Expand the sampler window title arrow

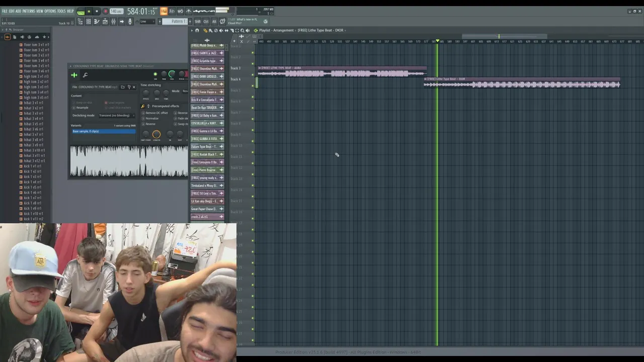(70, 66)
